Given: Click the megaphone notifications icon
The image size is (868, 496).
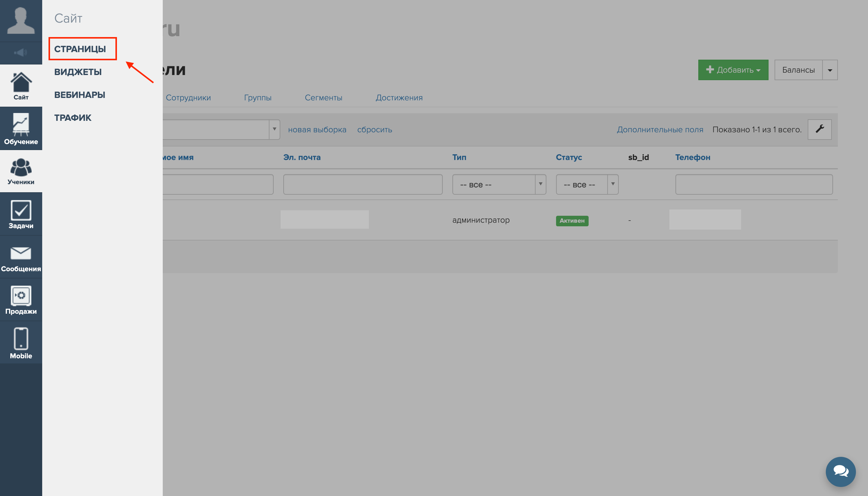Looking at the screenshot, I should (x=20, y=52).
